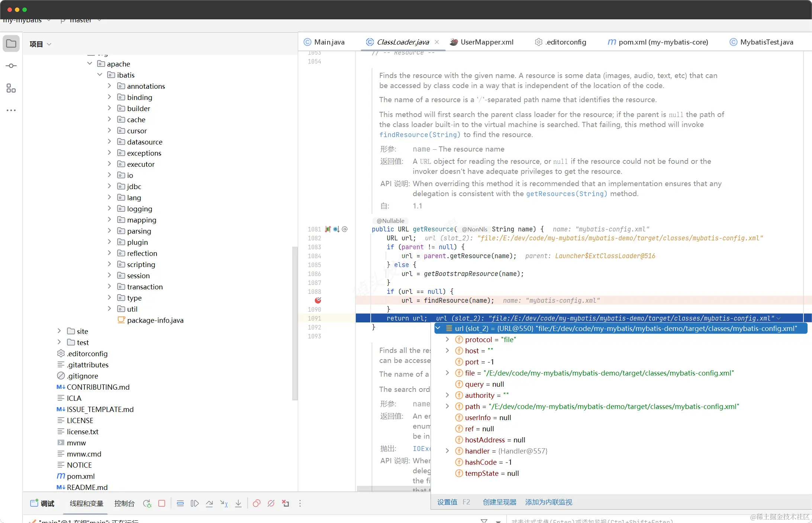
Task: Collapse the url (slot_2) variable node
Action: (438, 328)
